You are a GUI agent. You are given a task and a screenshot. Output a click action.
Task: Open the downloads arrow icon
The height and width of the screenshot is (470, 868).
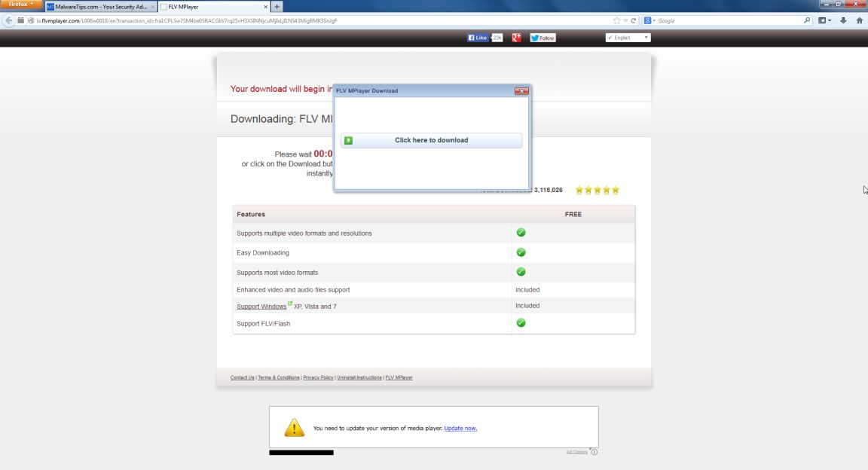pos(843,20)
